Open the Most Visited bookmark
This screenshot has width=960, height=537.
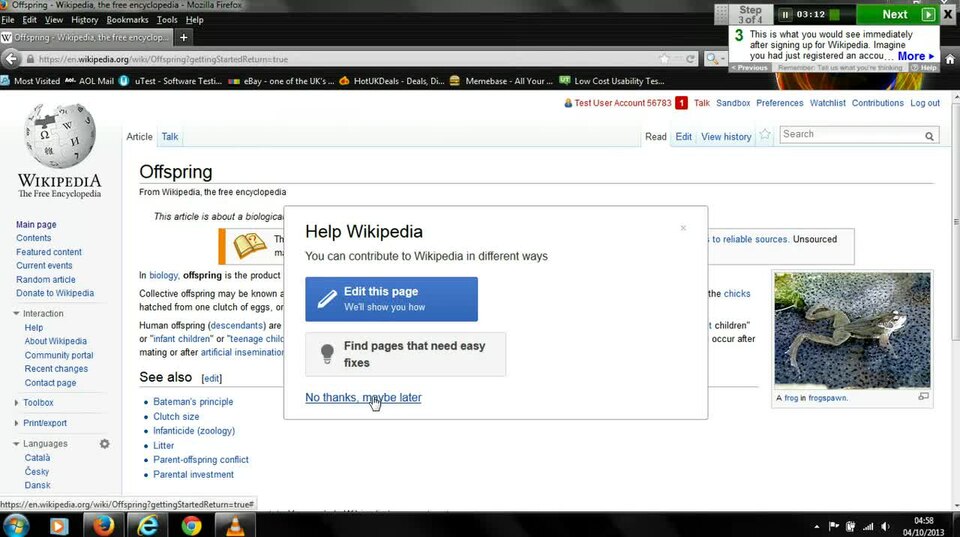click(x=31, y=81)
